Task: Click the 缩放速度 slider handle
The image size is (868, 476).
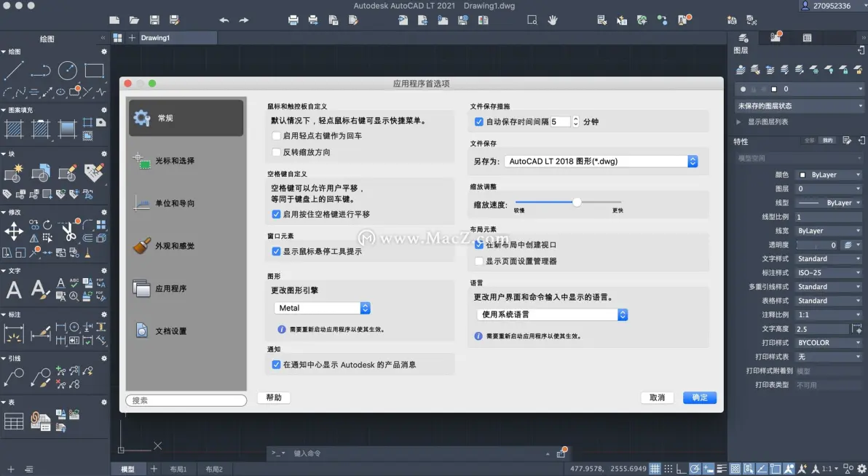Action: tap(577, 202)
